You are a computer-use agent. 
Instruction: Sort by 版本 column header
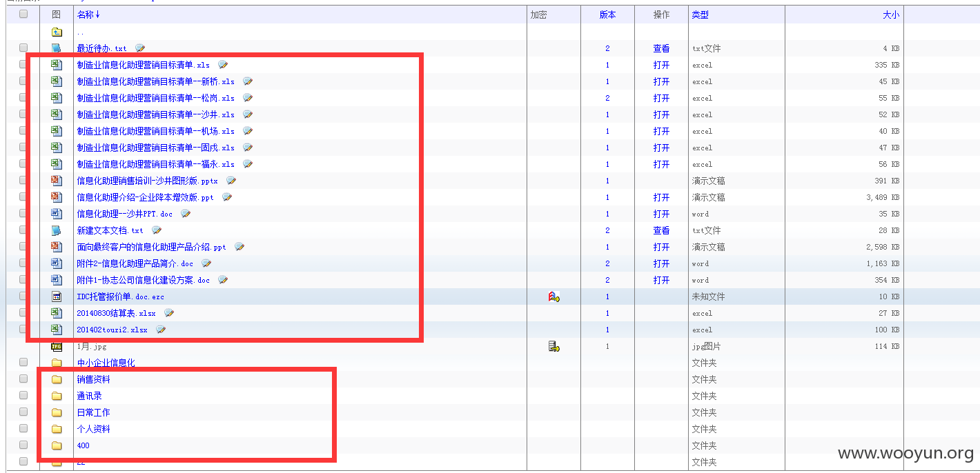click(607, 14)
